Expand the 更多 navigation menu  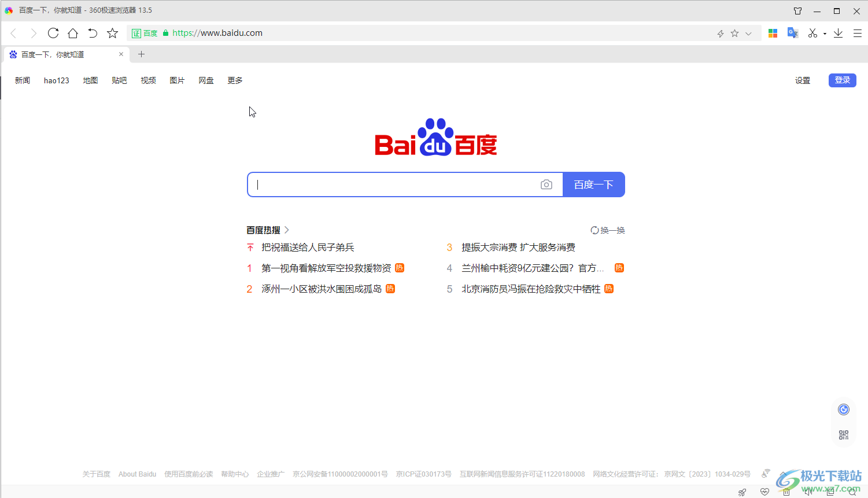tap(235, 80)
